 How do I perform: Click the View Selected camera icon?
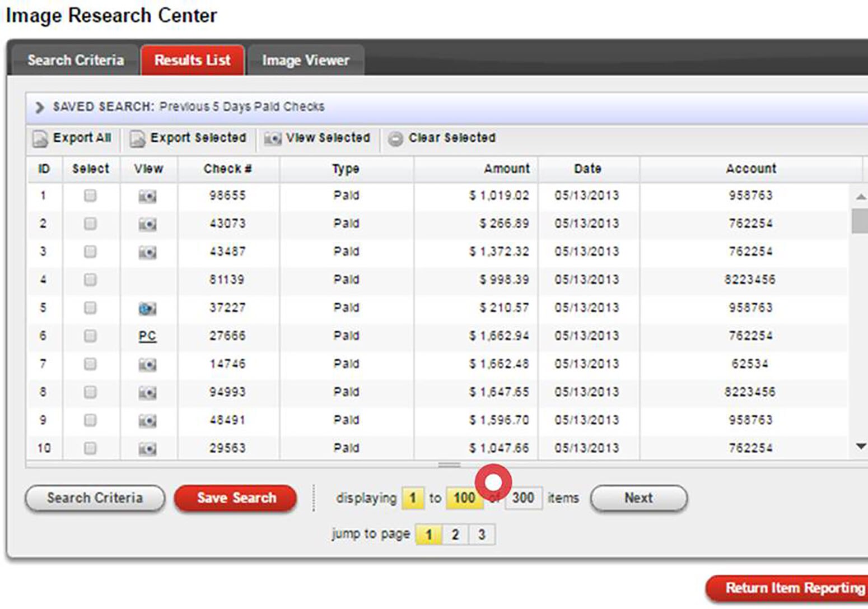pyautogui.click(x=273, y=138)
